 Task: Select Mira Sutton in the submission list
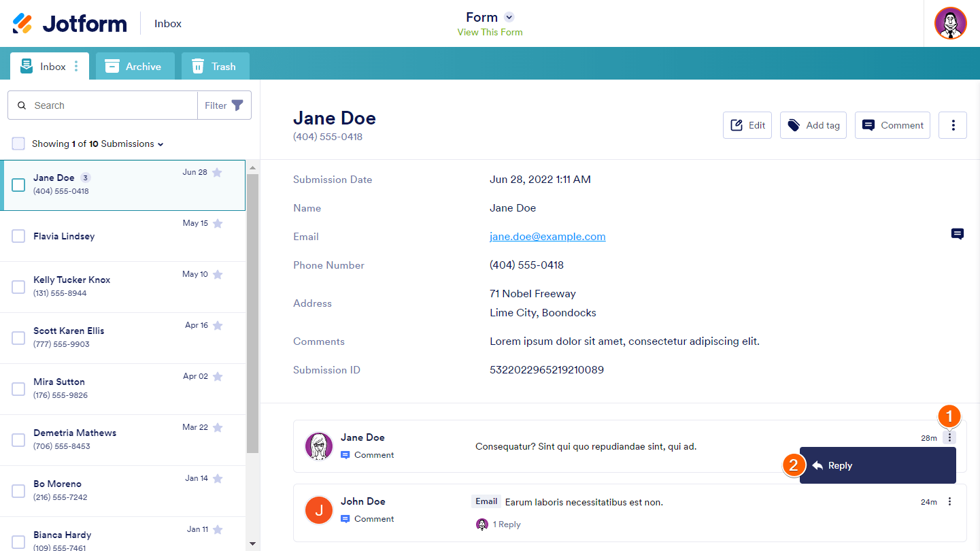click(122, 389)
